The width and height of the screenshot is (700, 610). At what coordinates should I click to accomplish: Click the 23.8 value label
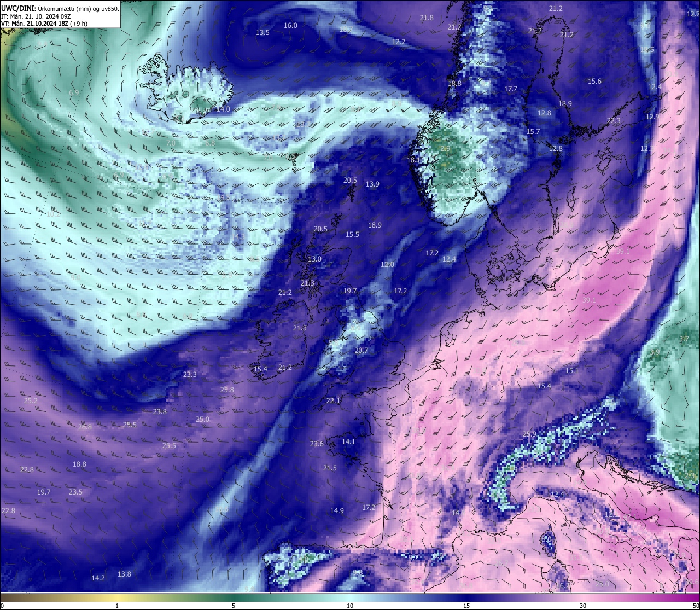pyautogui.click(x=160, y=412)
